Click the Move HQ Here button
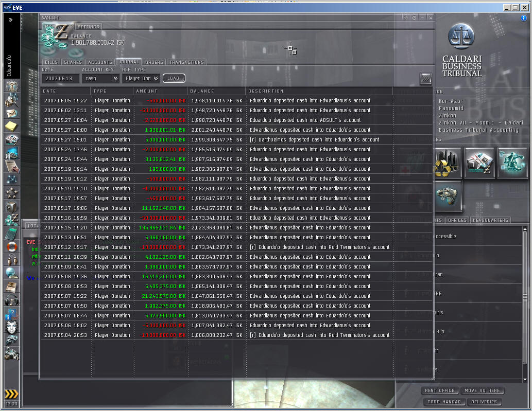The image size is (532, 411). 482,390
